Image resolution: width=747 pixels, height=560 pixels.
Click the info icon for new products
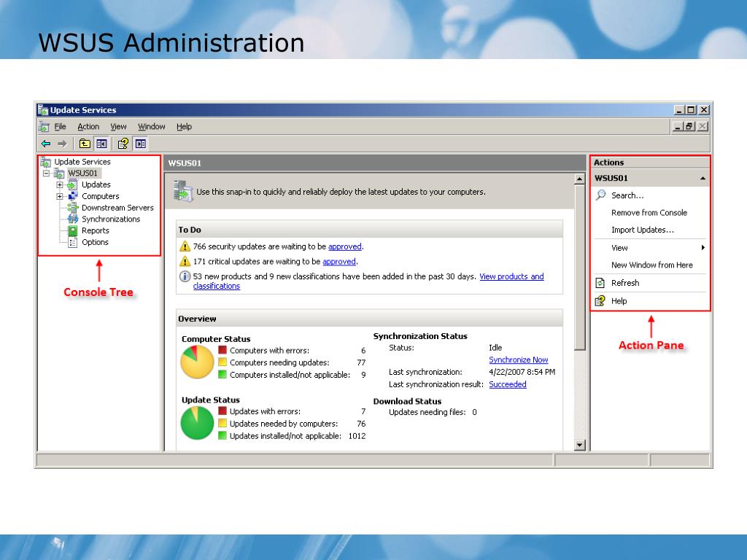tap(185, 276)
